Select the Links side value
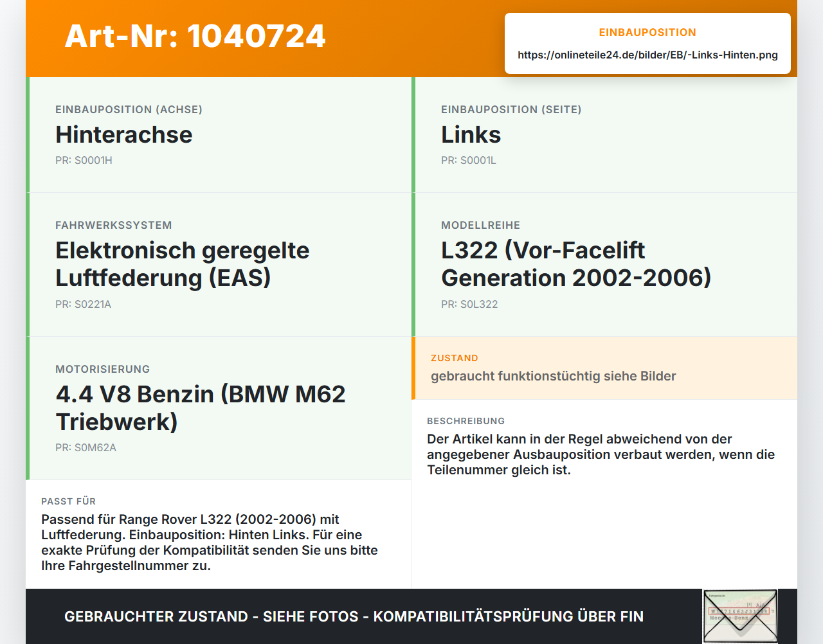The height and width of the screenshot is (644, 823). (x=471, y=134)
